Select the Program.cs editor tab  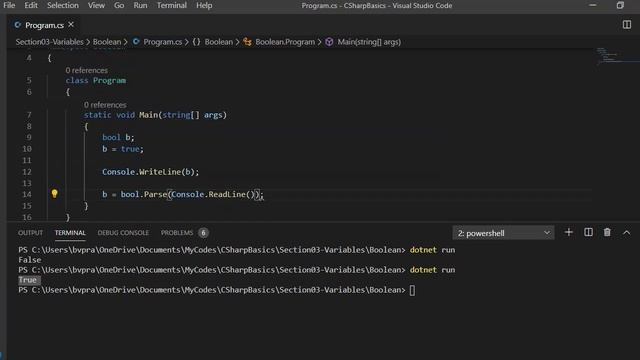[x=44, y=25]
